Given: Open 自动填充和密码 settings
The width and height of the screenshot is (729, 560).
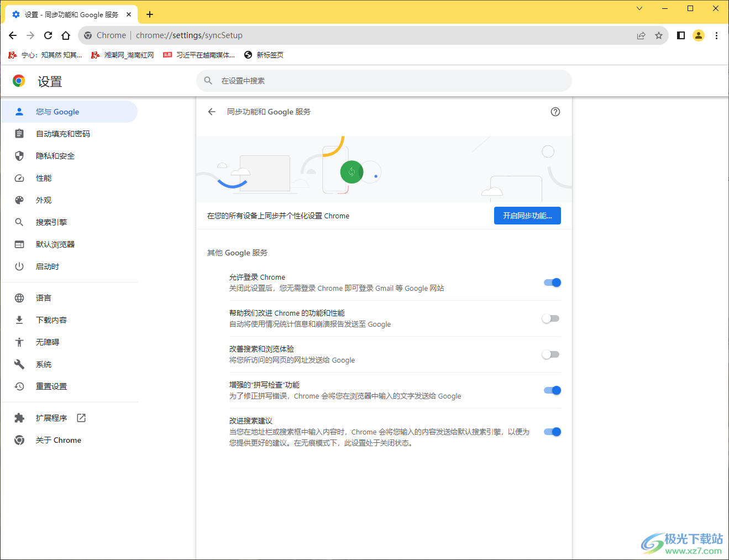Looking at the screenshot, I should (x=69, y=134).
